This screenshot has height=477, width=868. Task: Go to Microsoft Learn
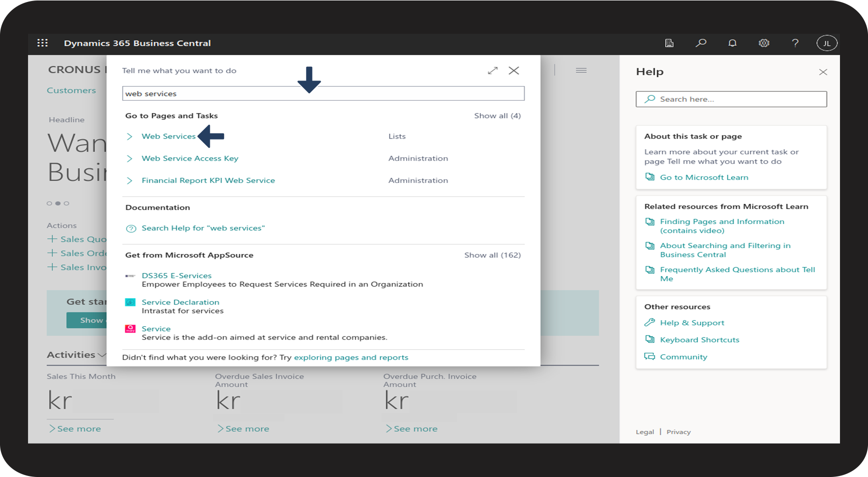704,177
